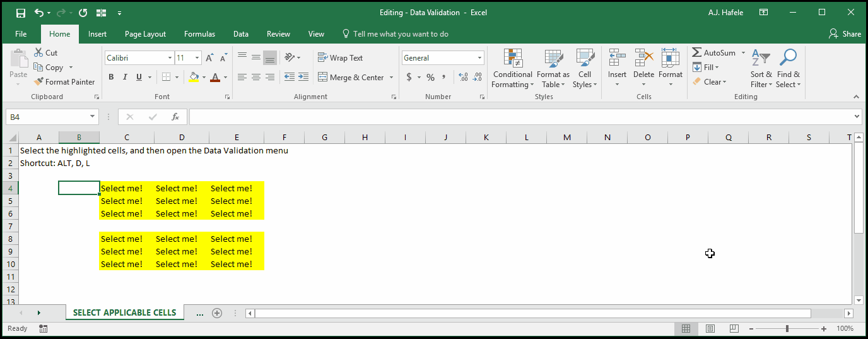Apply percent style formatting
The height and width of the screenshot is (339, 868).
[430, 77]
